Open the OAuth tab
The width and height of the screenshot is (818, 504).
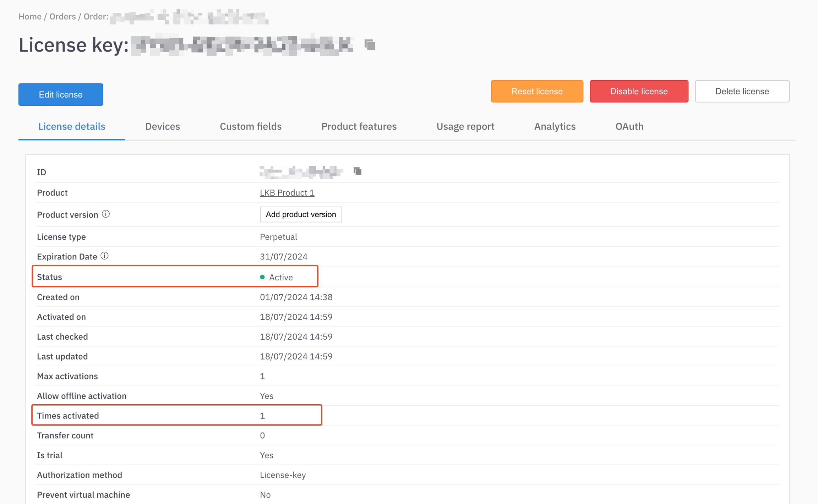click(x=629, y=126)
